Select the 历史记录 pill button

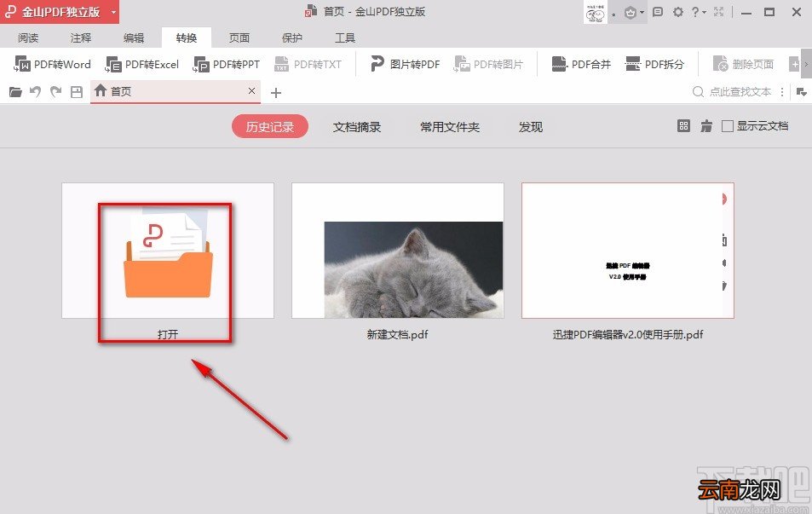(x=270, y=127)
